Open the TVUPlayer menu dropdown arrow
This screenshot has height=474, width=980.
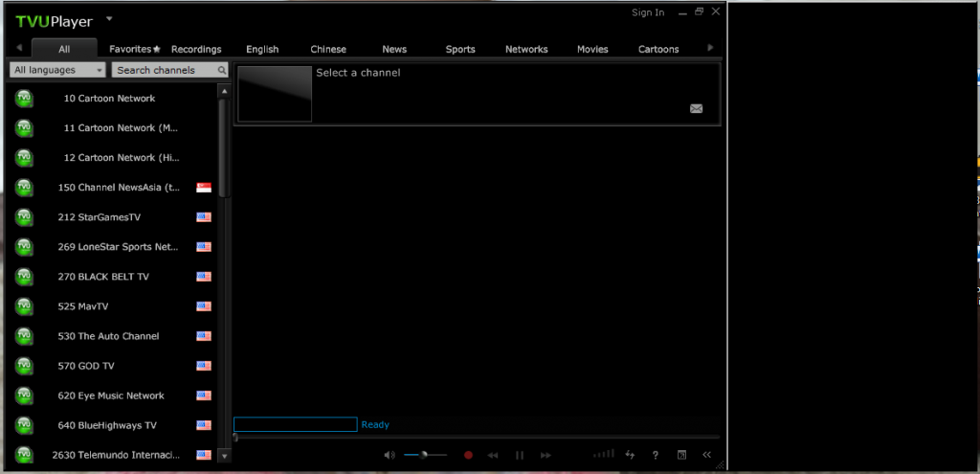click(x=109, y=19)
